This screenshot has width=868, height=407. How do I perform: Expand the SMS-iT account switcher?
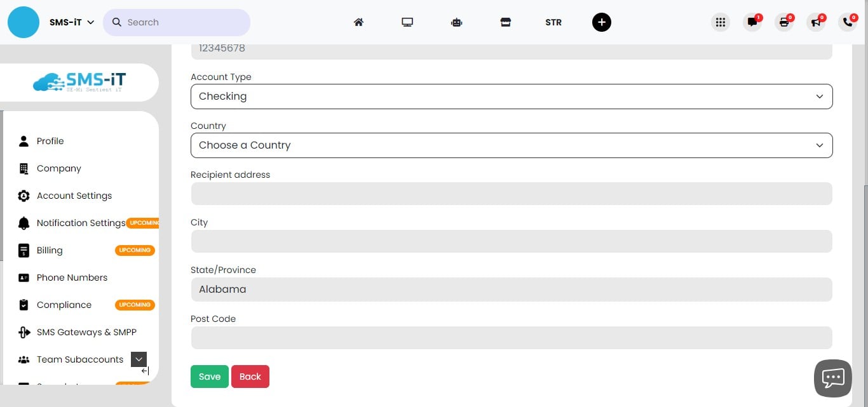[x=72, y=22]
